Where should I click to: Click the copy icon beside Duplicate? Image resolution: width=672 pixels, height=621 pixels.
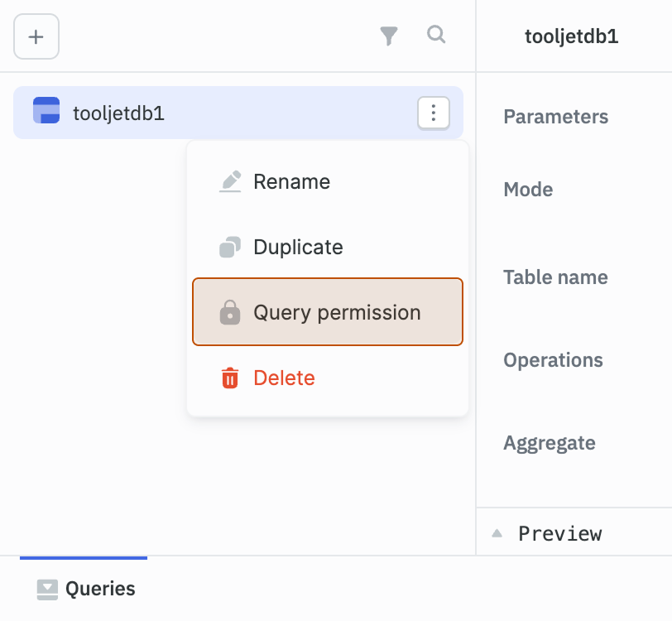coord(229,247)
